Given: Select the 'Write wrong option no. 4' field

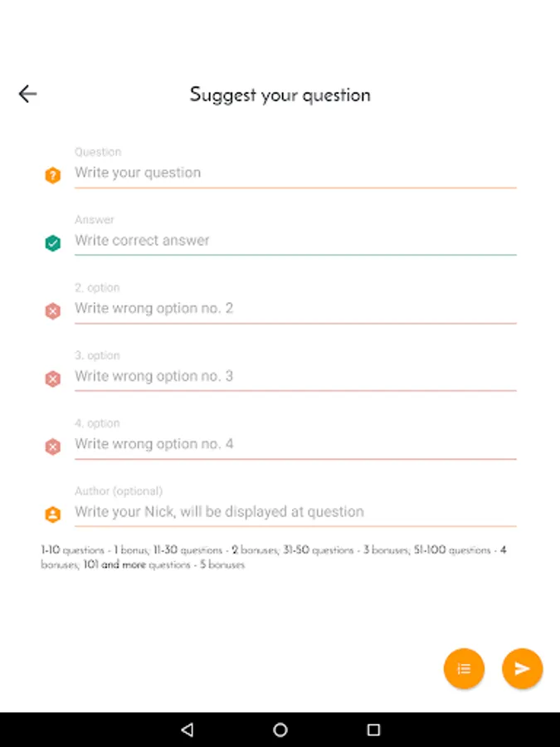Looking at the screenshot, I should tap(295, 445).
